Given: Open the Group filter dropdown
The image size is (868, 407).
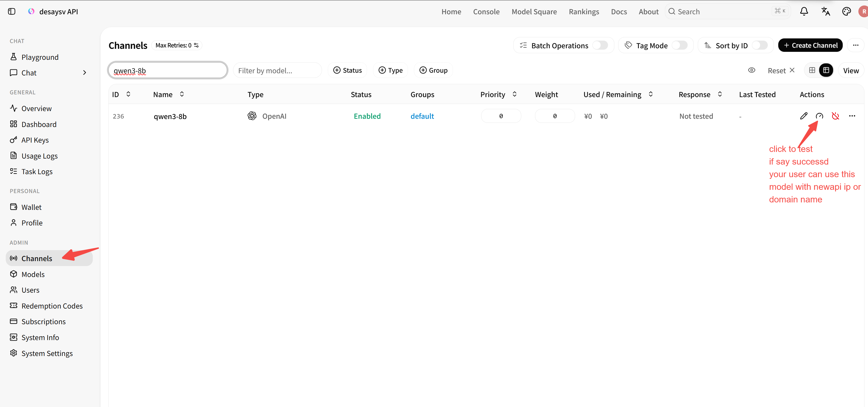Looking at the screenshot, I should 433,70.
